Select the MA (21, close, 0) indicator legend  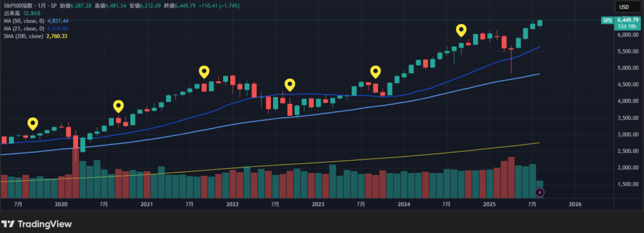[x=25, y=28]
